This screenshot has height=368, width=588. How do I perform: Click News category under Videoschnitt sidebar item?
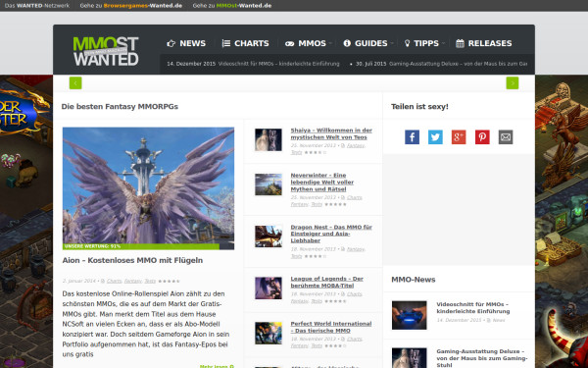499,320
